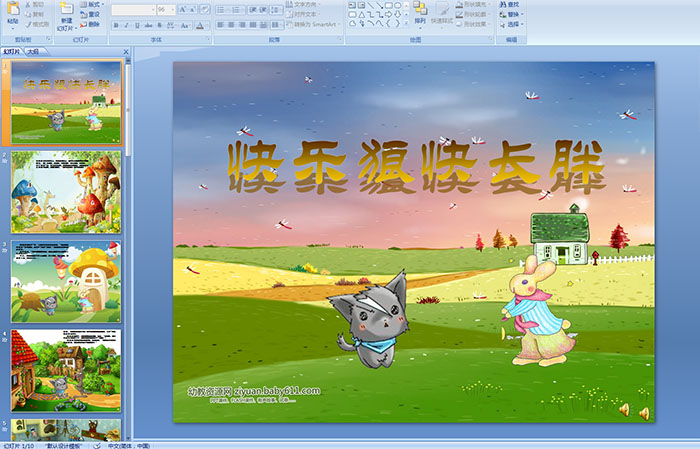The height and width of the screenshot is (449, 700).
Task: Click the Decrease Indent icon
Action: point(253,10)
